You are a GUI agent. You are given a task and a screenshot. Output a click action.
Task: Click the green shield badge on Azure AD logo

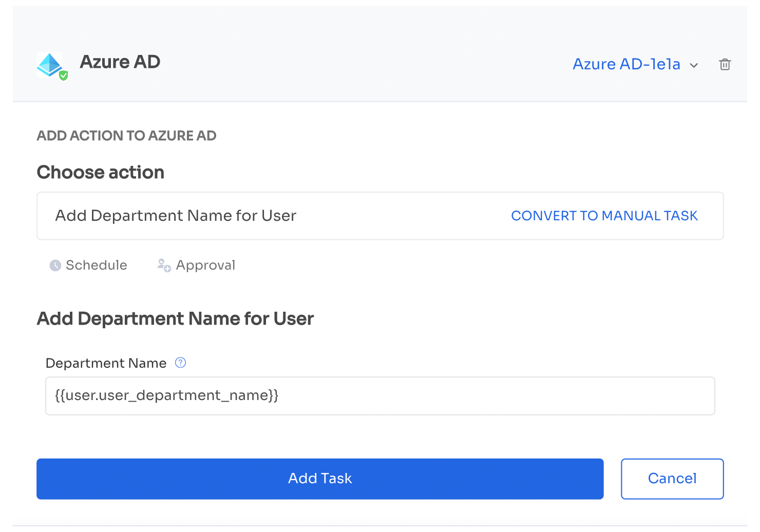pyautogui.click(x=63, y=75)
